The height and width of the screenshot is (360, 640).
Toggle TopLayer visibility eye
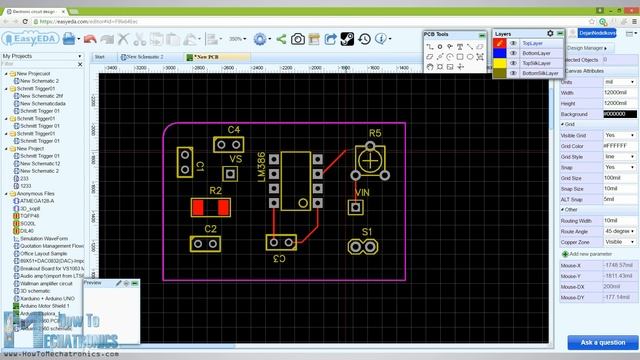(513, 43)
